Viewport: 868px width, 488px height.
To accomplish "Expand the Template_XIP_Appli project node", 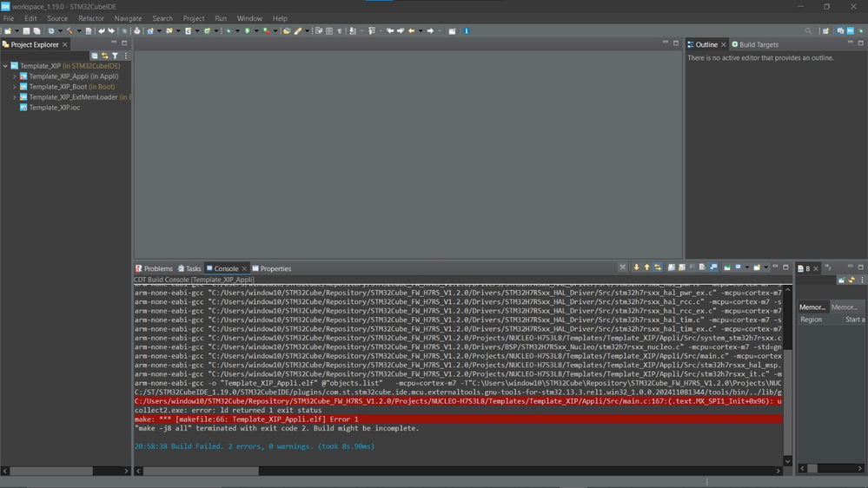I will click(x=15, y=76).
